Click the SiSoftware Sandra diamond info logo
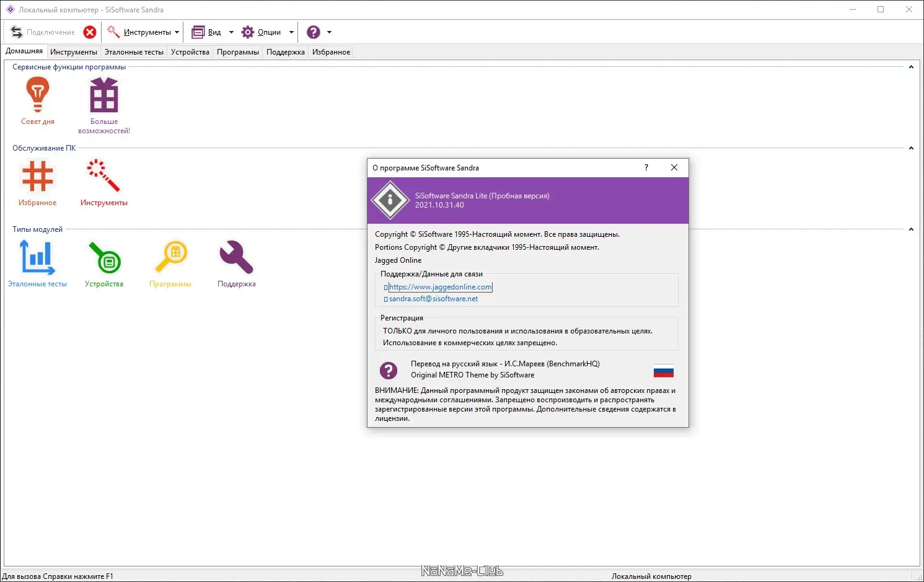Viewport: 924px width, 582px height. (390, 200)
